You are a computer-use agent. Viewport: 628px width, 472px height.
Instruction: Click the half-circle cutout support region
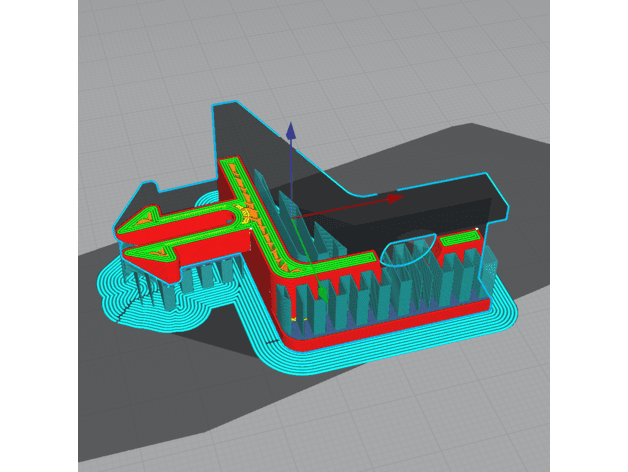[x=407, y=250]
